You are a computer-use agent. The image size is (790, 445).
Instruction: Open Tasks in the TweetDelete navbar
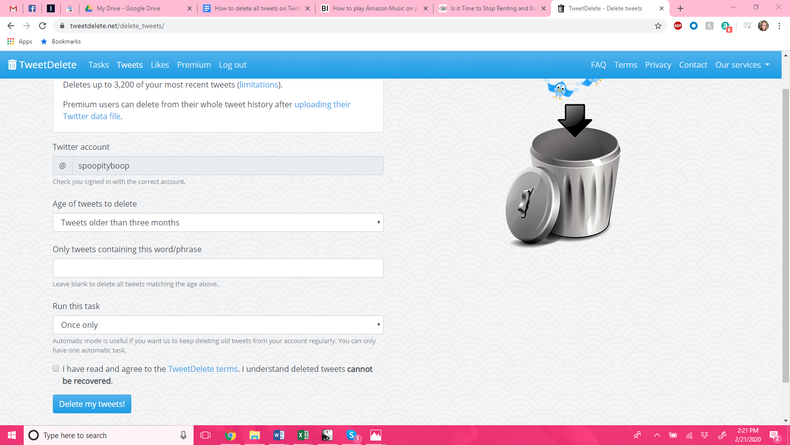[x=98, y=65]
